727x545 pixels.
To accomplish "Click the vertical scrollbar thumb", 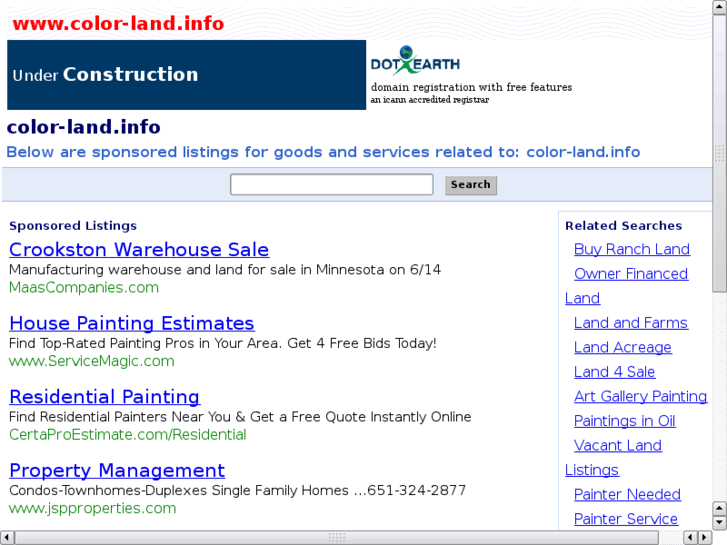I will 719,153.
